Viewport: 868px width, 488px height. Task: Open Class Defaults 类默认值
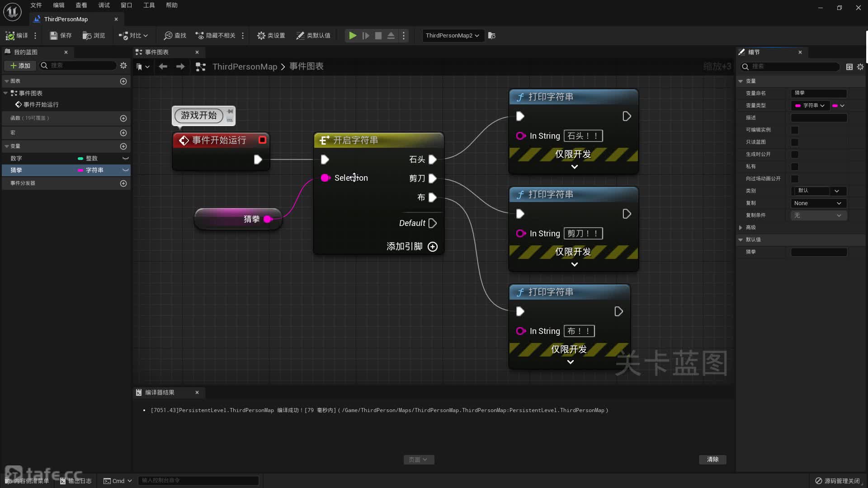click(x=313, y=35)
